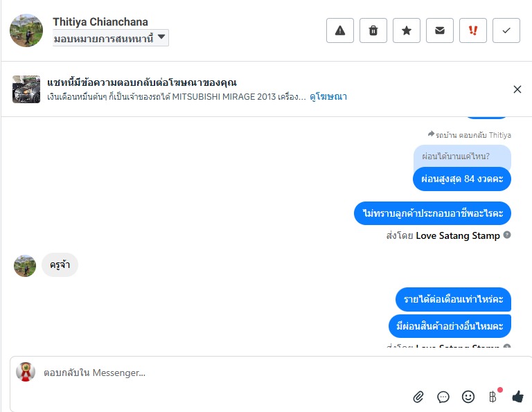
Task: Click the ครูจ้า message bubble
Action: coord(60,265)
